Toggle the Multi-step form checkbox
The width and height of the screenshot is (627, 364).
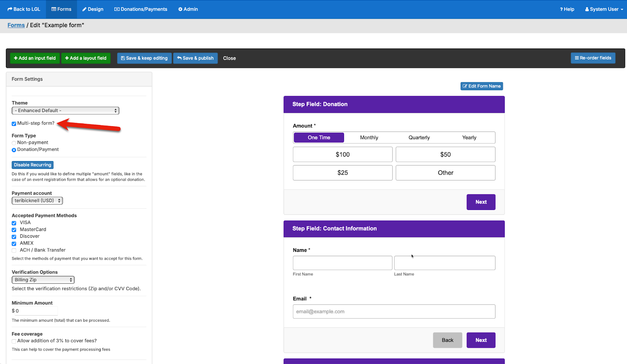[x=14, y=123]
